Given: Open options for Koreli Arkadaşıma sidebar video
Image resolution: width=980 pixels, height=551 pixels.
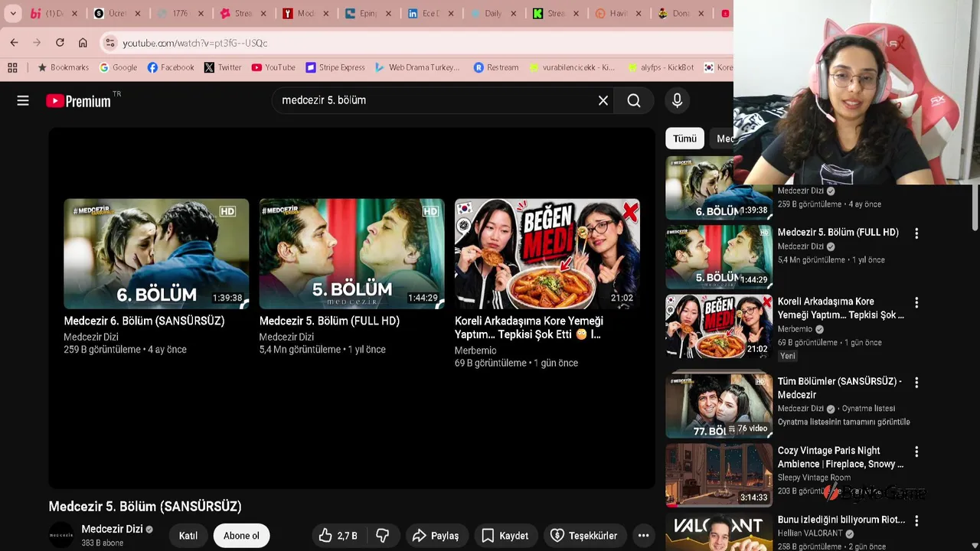Looking at the screenshot, I should [x=916, y=303].
